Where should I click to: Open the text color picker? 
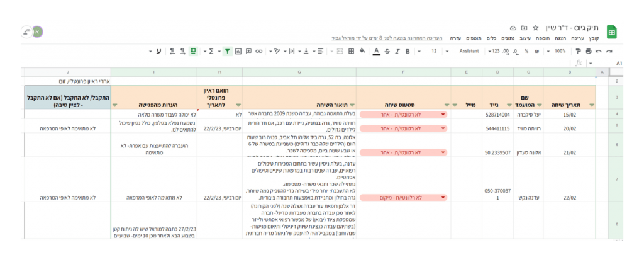point(376,51)
